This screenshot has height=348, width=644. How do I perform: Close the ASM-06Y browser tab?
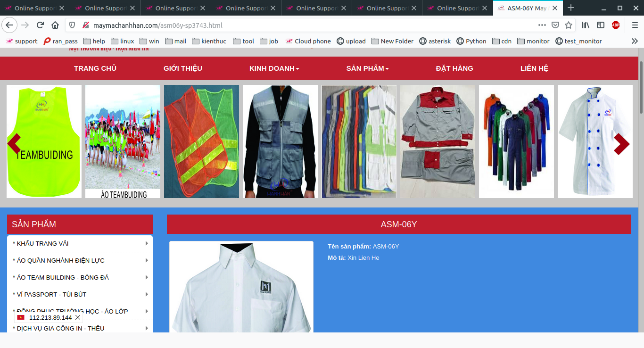[555, 8]
